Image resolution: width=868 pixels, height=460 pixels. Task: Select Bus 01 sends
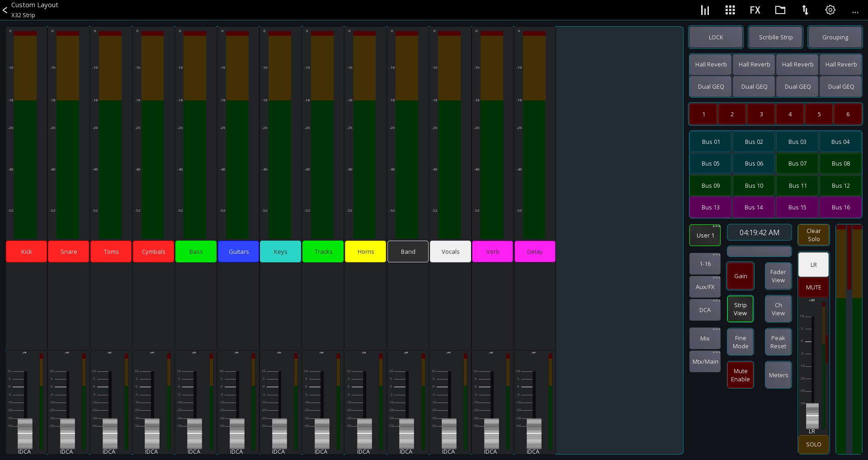(711, 142)
